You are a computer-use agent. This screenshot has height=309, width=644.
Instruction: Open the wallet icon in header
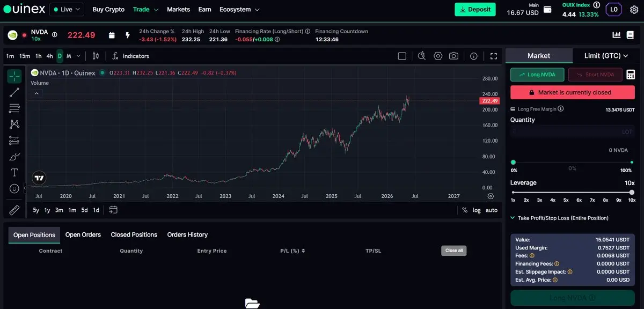(x=547, y=10)
